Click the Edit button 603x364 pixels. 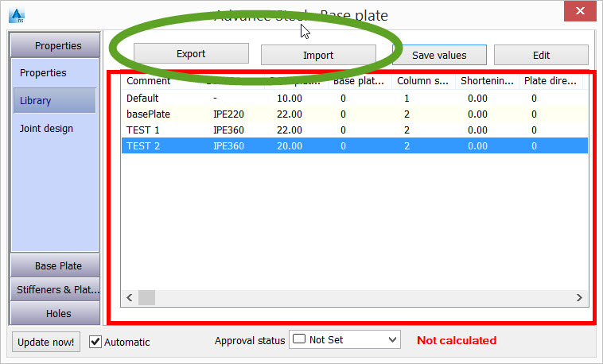[x=541, y=56]
